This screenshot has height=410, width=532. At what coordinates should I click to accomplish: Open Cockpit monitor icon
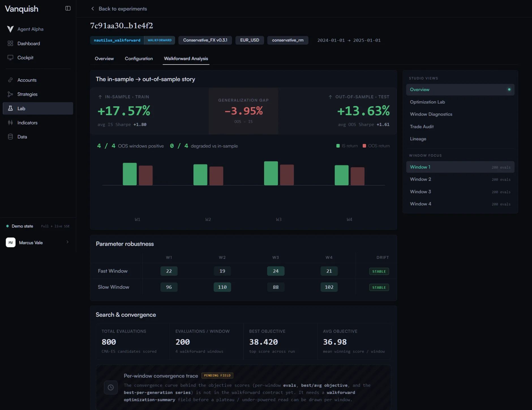click(10, 58)
